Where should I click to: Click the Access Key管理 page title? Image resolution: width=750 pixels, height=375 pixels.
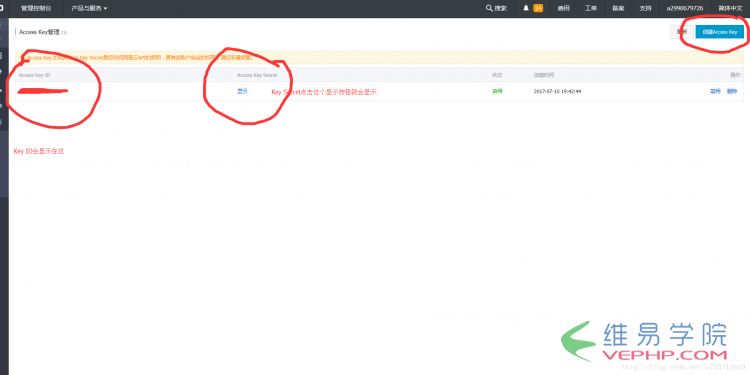pos(39,32)
